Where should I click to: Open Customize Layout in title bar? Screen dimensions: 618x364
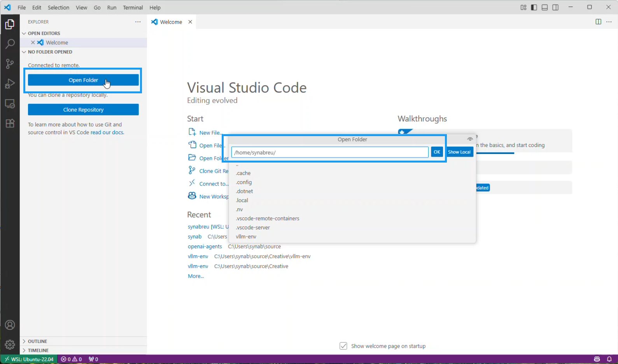click(523, 7)
